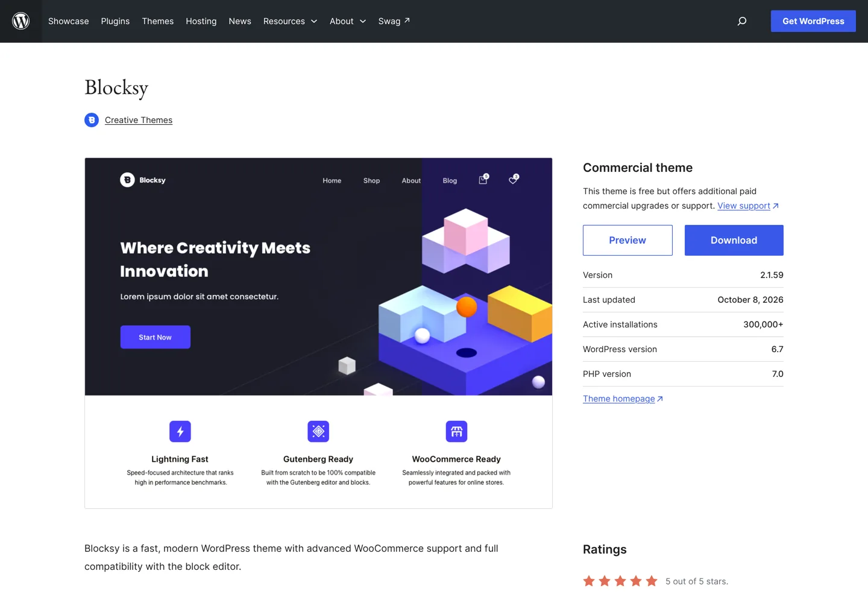Viewport: 868px width, 603px height.
Task: Click the Blocksy page title heading
Action: tap(116, 88)
